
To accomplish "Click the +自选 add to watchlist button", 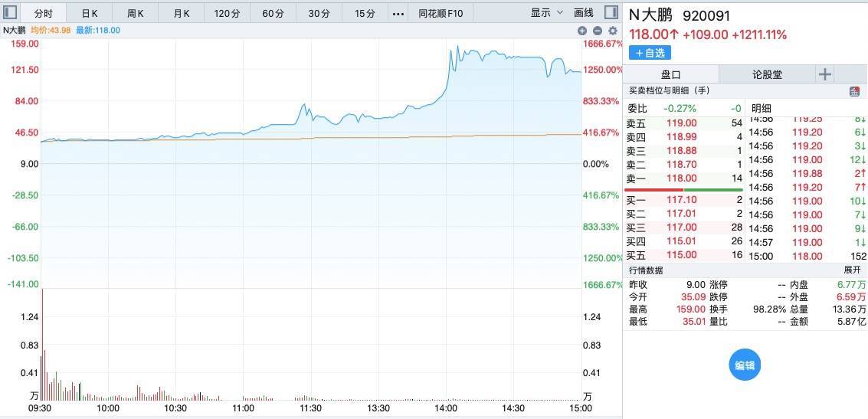I will 650,53.
